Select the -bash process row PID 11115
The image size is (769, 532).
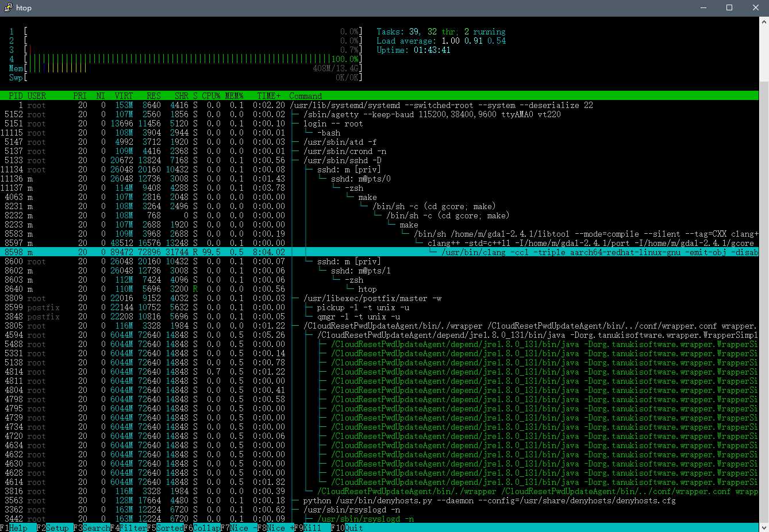(379, 133)
